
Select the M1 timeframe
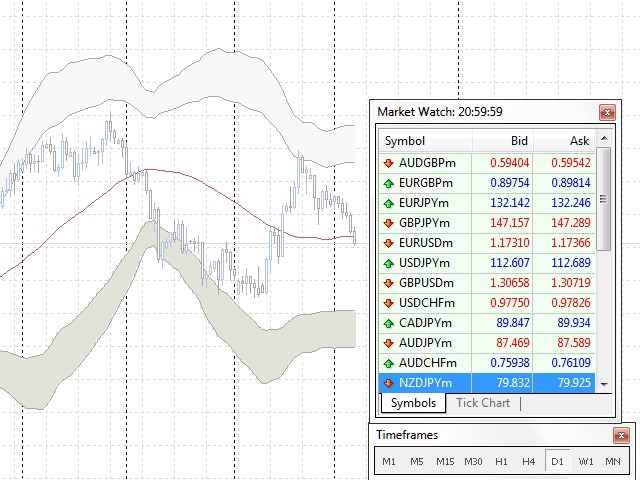(389, 462)
